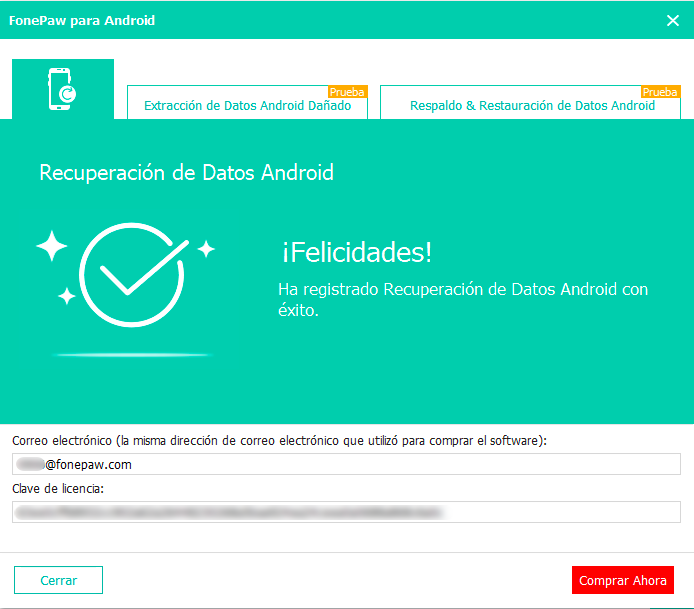Click the Cerrar button
Viewport: 694px width, 609px height.
pos(58,580)
